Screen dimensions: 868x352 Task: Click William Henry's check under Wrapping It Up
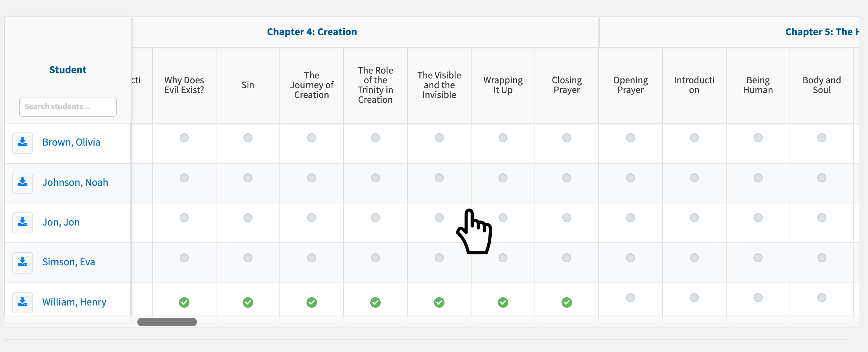click(503, 302)
